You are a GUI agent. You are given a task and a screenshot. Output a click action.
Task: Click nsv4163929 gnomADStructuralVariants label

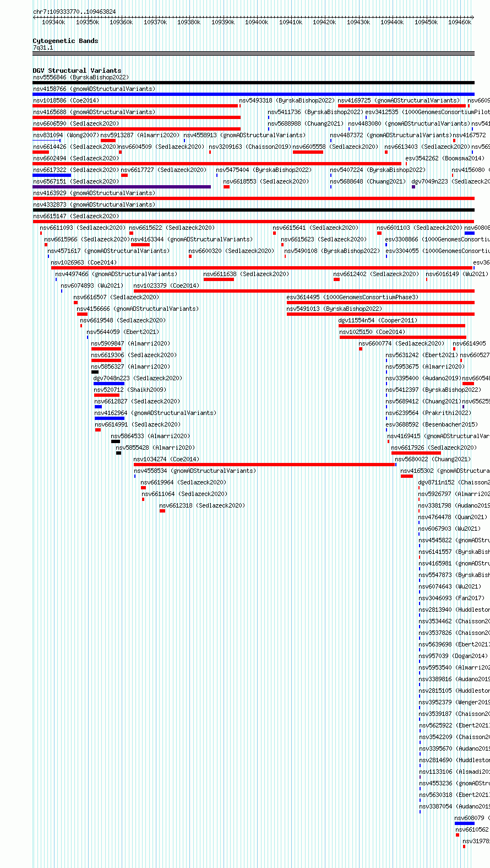click(94, 193)
